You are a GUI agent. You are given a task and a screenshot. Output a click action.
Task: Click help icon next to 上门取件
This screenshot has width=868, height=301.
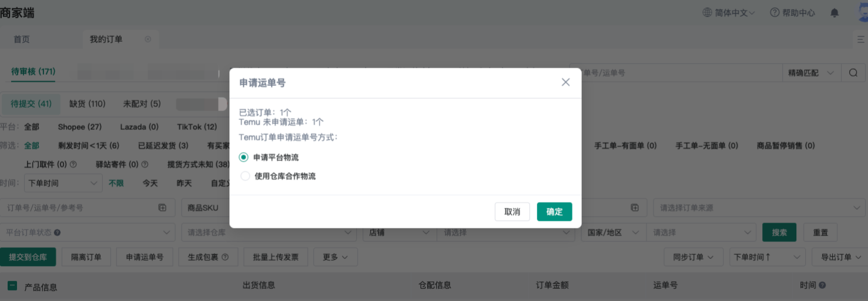(x=73, y=165)
